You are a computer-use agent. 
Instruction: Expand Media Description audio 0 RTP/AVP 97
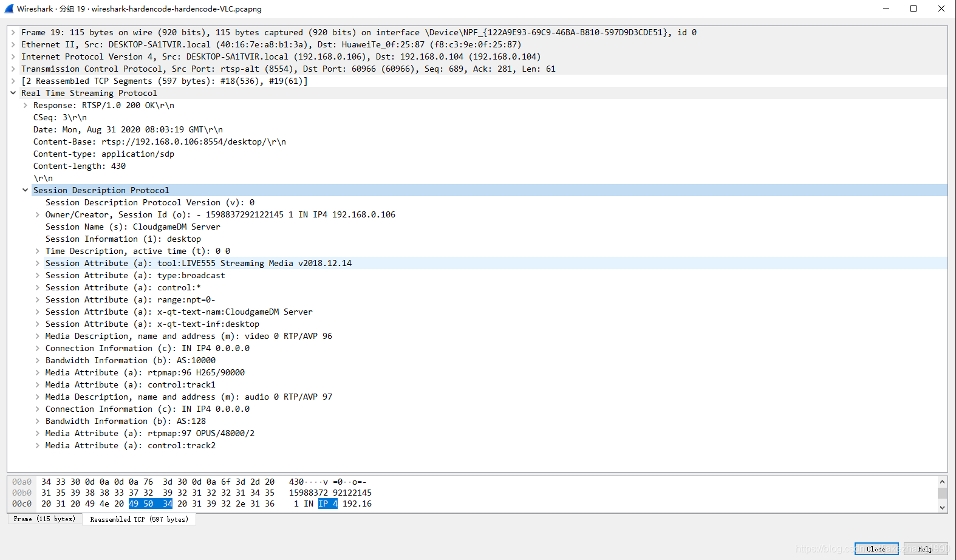(x=38, y=397)
